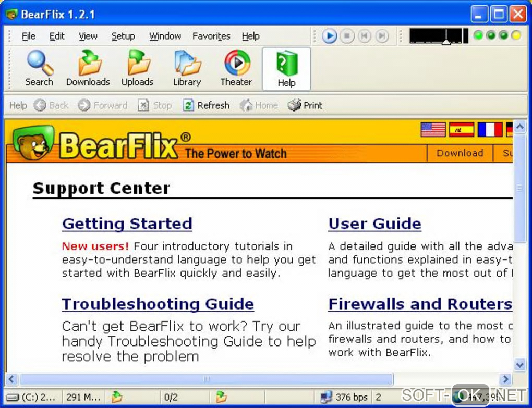
Task: Open the Uploads panel
Action: point(137,68)
